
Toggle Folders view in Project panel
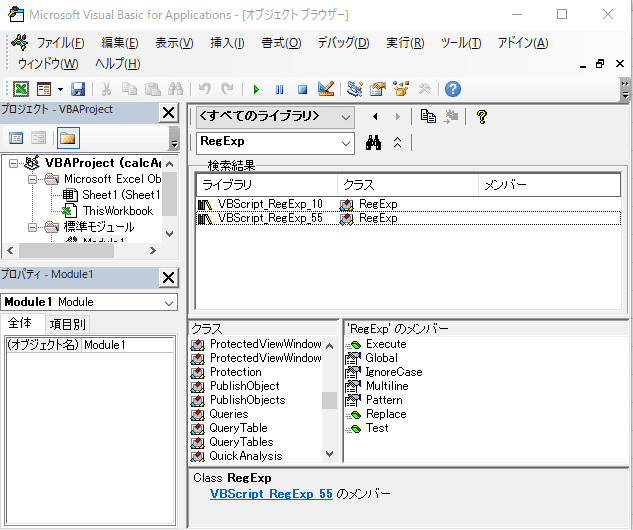tap(68, 138)
